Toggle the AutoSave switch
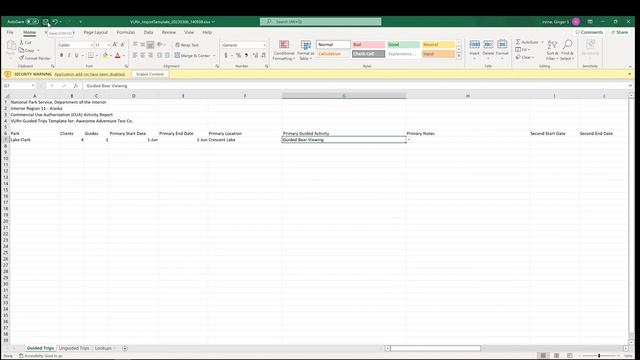 (32, 22)
